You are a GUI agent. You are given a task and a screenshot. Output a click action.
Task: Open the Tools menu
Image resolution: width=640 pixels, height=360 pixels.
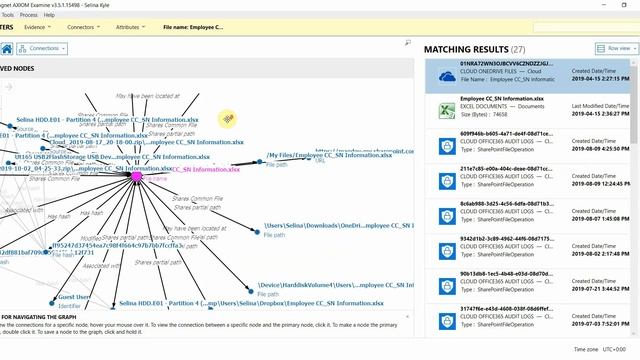pyautogui.click(x=7, y=15)
